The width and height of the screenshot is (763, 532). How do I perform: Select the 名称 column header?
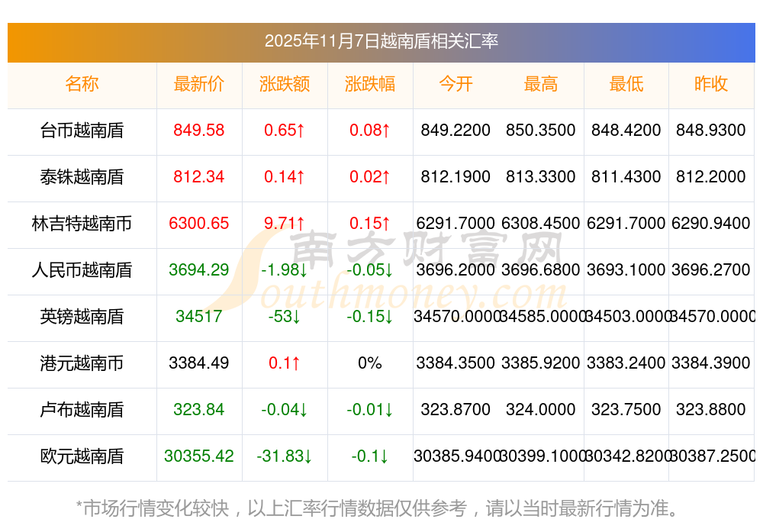[x=82, y=84]
